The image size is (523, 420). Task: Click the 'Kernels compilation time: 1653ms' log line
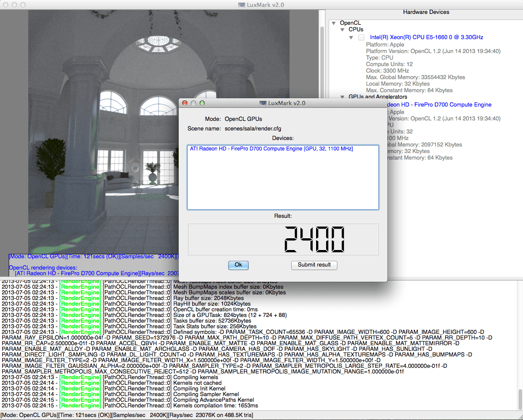click(130, 406)
